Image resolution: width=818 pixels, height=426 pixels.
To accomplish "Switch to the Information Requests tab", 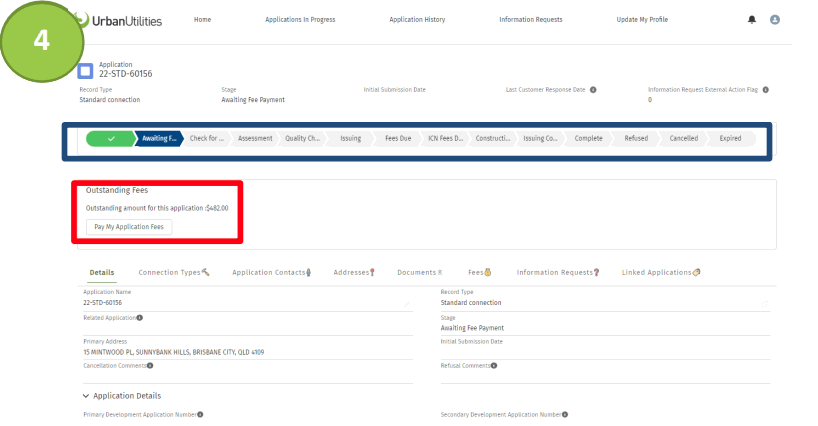I will point(558,272).
